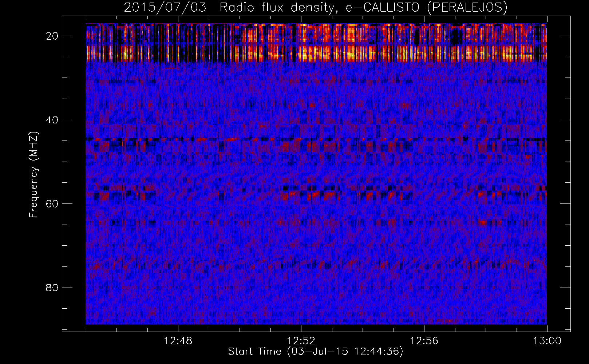
Task: Click the "12:48" time tick label
Action: tap(178, 341)
